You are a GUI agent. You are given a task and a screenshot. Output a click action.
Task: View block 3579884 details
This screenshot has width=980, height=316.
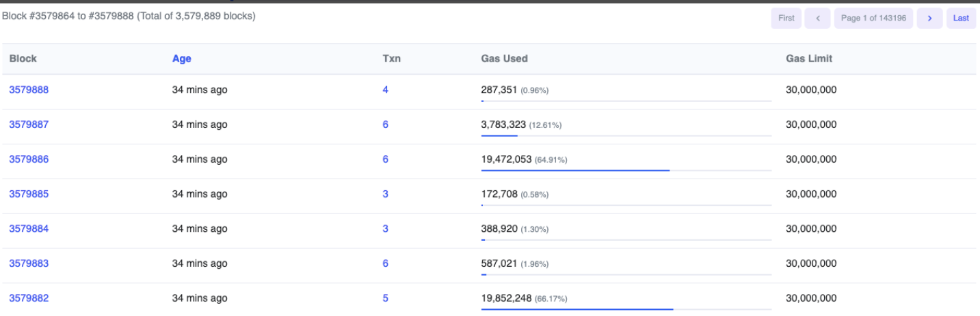pos(29,229)
